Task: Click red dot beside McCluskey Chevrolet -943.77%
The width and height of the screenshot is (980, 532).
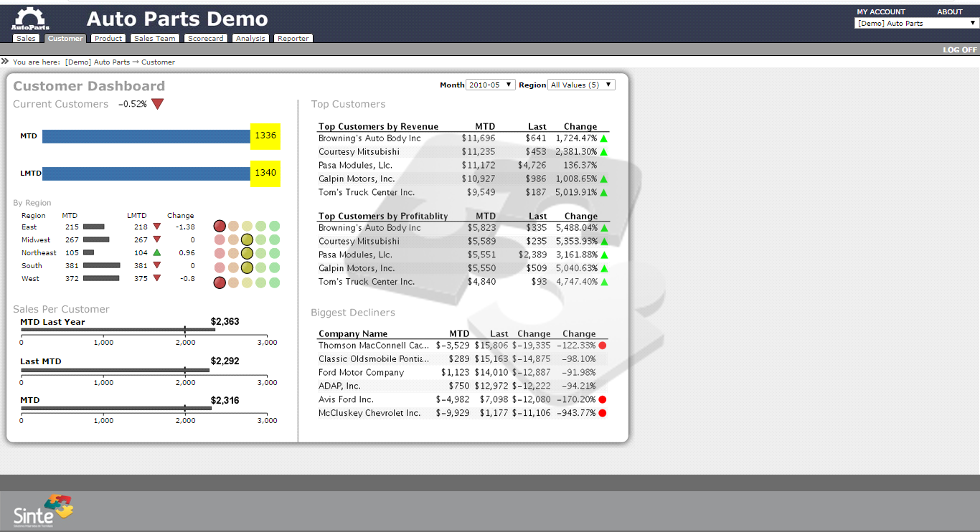Action: point(603,413)
